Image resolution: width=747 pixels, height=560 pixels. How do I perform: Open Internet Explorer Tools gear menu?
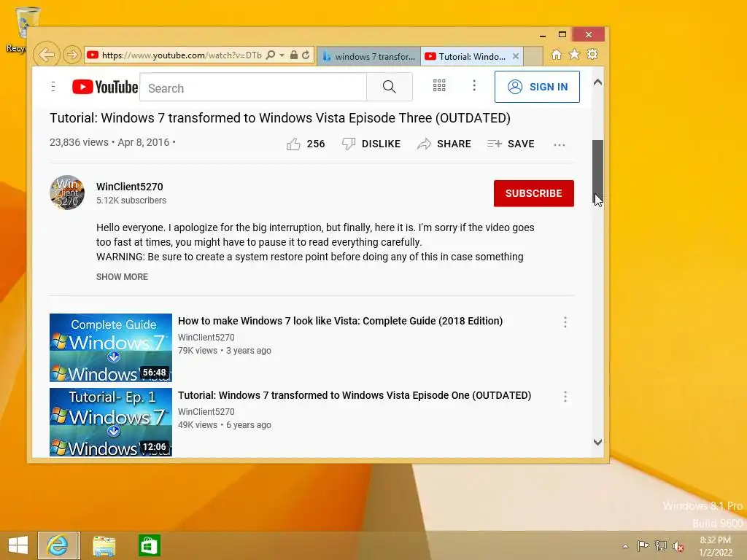592,54
